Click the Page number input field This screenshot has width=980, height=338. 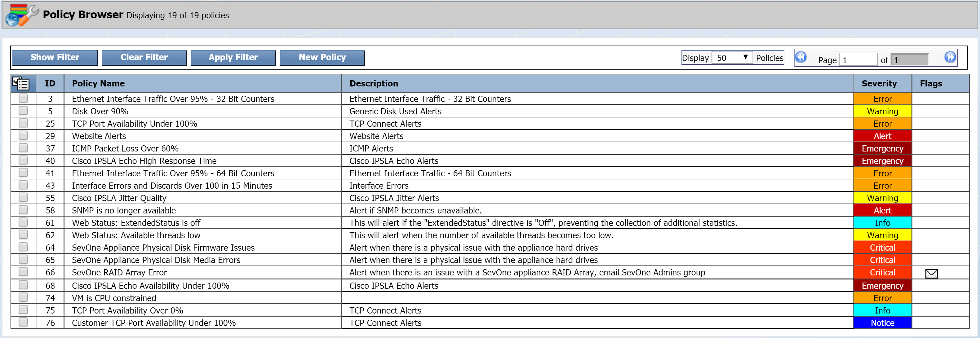point(858,60)
